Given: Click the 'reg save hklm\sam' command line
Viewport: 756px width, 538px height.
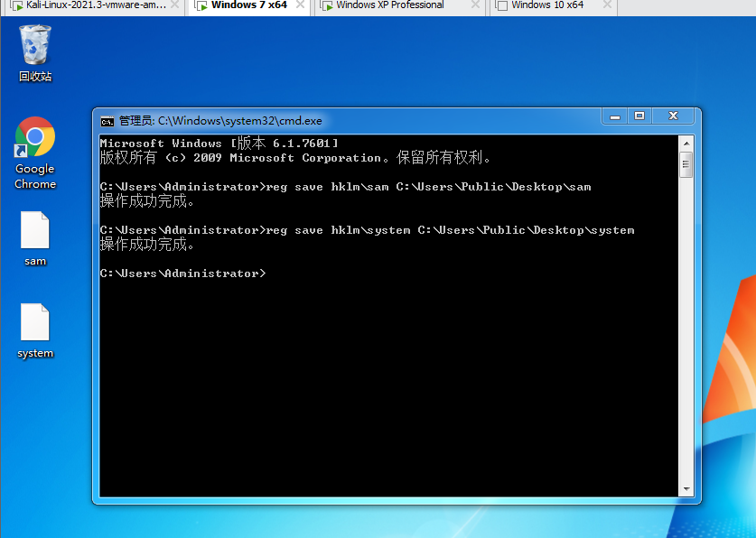Looking at the screenshot, I should pyautogui.click(x=345, y=187).
